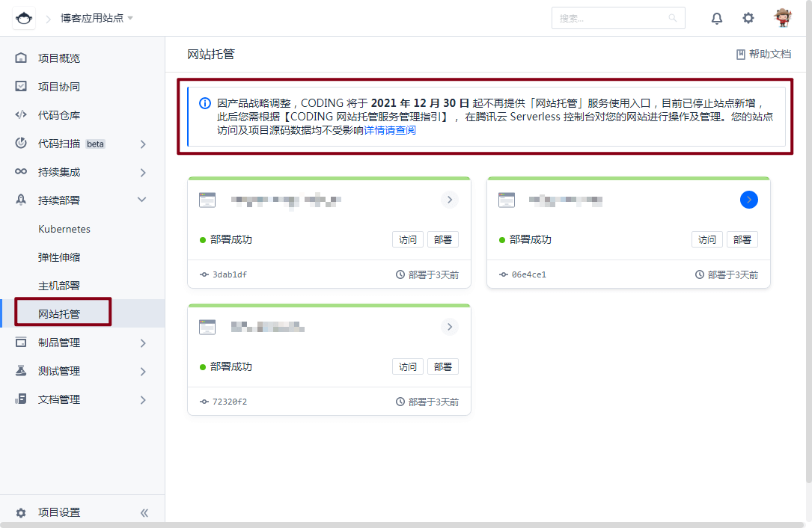Viewport: 812px width, 528px height.
Task: Click the clock icon on card 06e4ce1
Action: pyautogui.click(x=699, y=274)
